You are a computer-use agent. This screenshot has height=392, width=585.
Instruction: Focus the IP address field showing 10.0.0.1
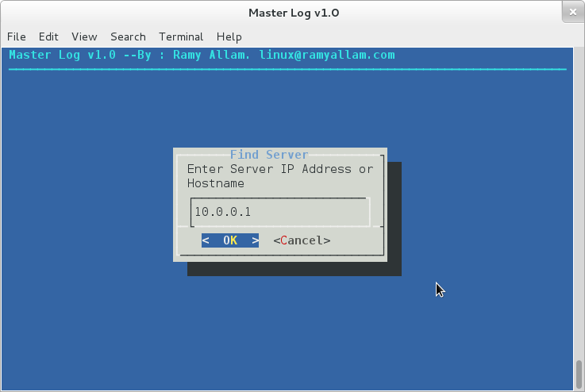[279, 213]
